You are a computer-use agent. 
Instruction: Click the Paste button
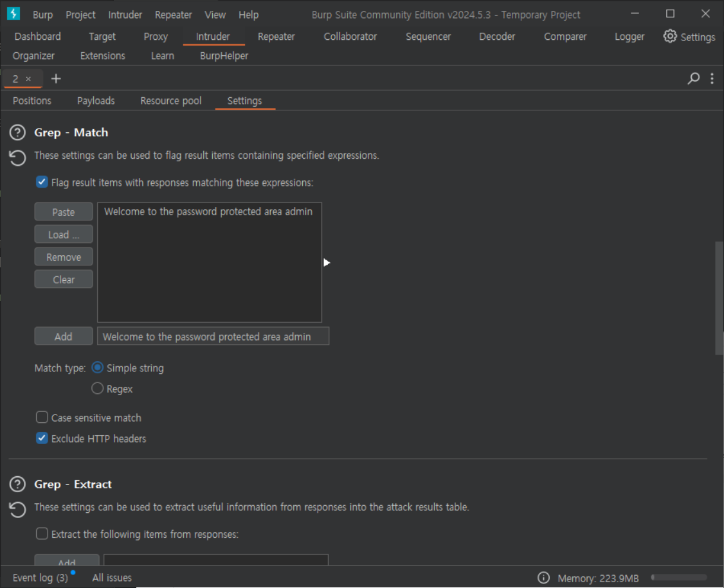click(x=64, y=212)
